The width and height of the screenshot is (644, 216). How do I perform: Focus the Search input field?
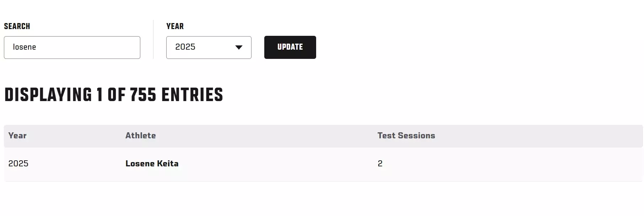pyautogui.click(x=72, y=48)
